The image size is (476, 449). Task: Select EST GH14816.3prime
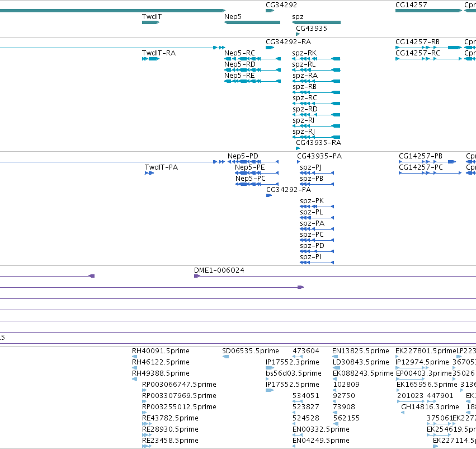click(430, 407)
